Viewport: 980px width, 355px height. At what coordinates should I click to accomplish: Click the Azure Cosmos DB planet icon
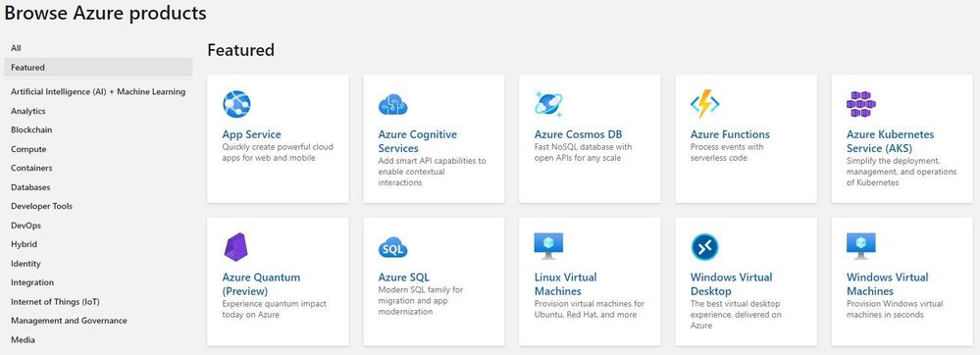point(548,104)
